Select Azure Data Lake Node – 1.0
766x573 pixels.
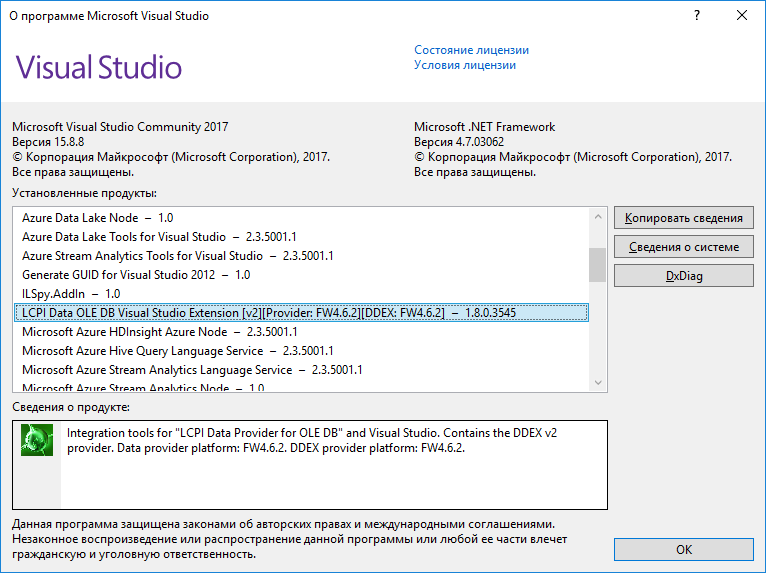click(x=301, y=218)
